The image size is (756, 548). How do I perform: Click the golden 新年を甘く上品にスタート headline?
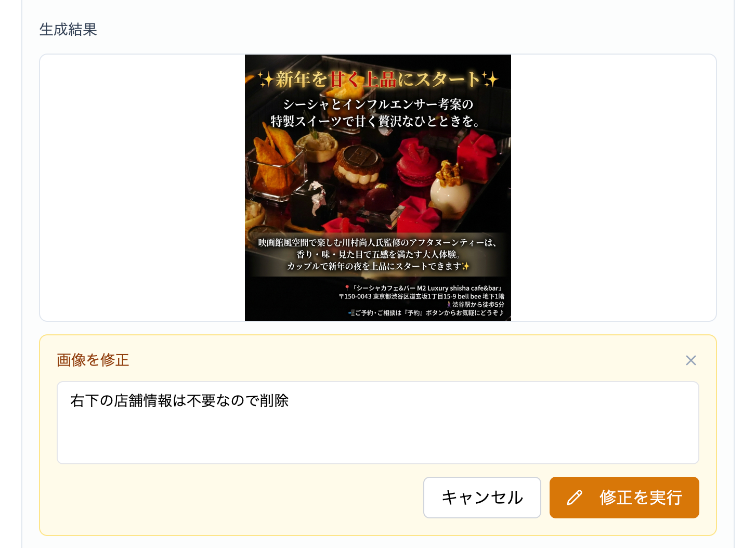point(378,80)
